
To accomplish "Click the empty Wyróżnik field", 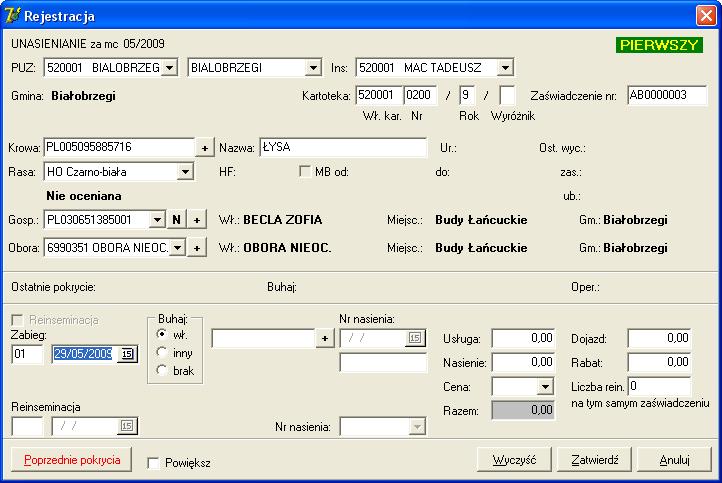I will [507, 95].
